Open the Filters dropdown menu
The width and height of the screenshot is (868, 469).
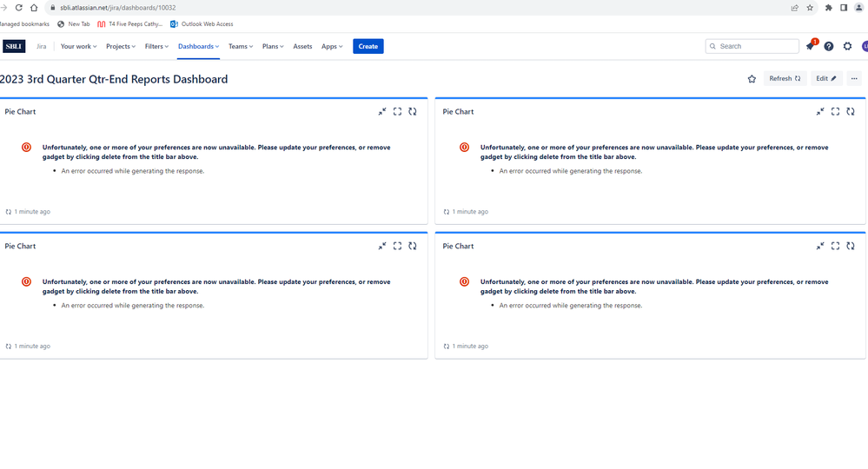[156, 46]
